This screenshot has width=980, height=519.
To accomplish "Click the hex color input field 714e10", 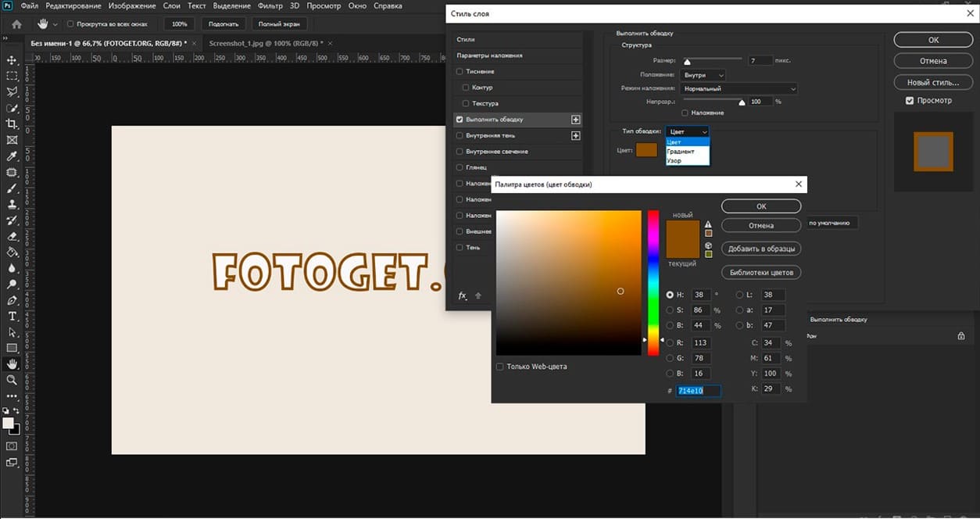I will (697, 391).
